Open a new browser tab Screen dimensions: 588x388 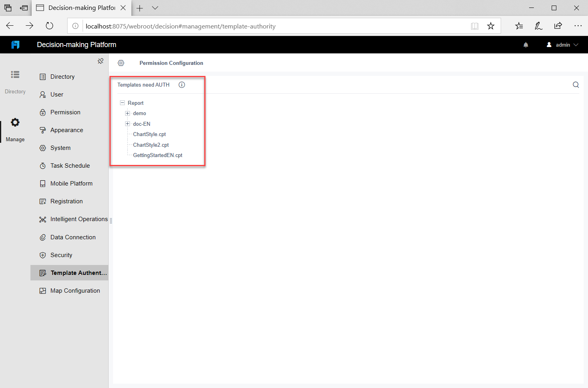[x=140, y=8]
